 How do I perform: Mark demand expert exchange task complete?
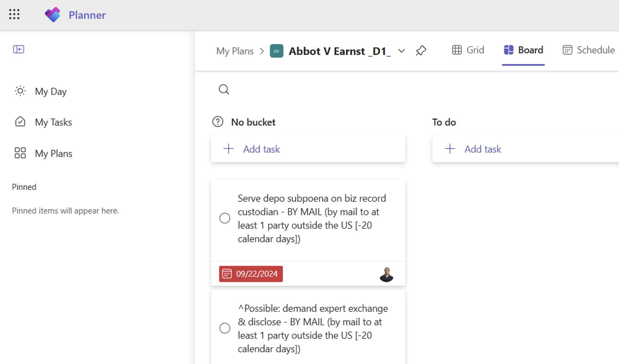(x=225, y=328)
